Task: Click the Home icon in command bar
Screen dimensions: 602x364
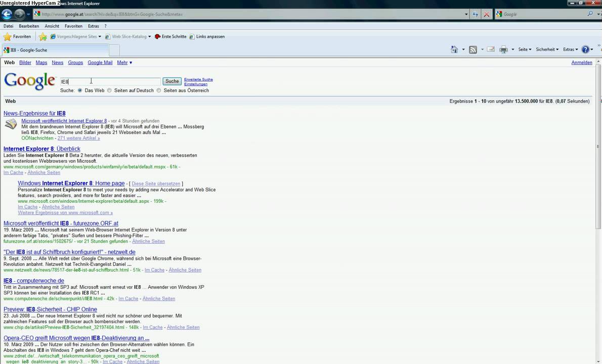Action: [454, 49]
